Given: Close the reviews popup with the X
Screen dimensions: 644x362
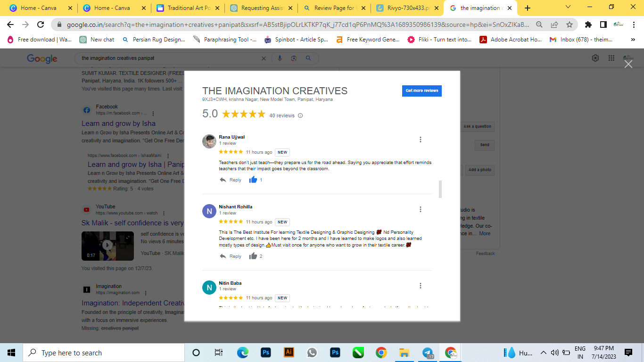Looking at the screenshot, I should 628,64.
